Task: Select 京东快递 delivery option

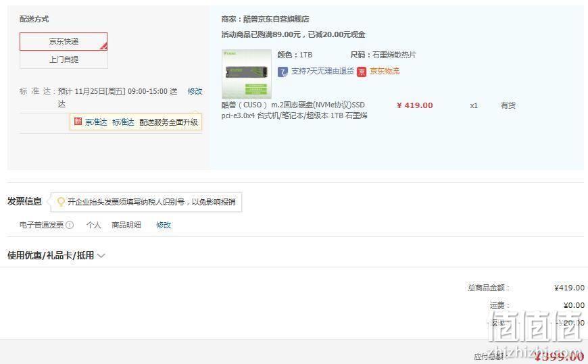Action: coord(64,41)
